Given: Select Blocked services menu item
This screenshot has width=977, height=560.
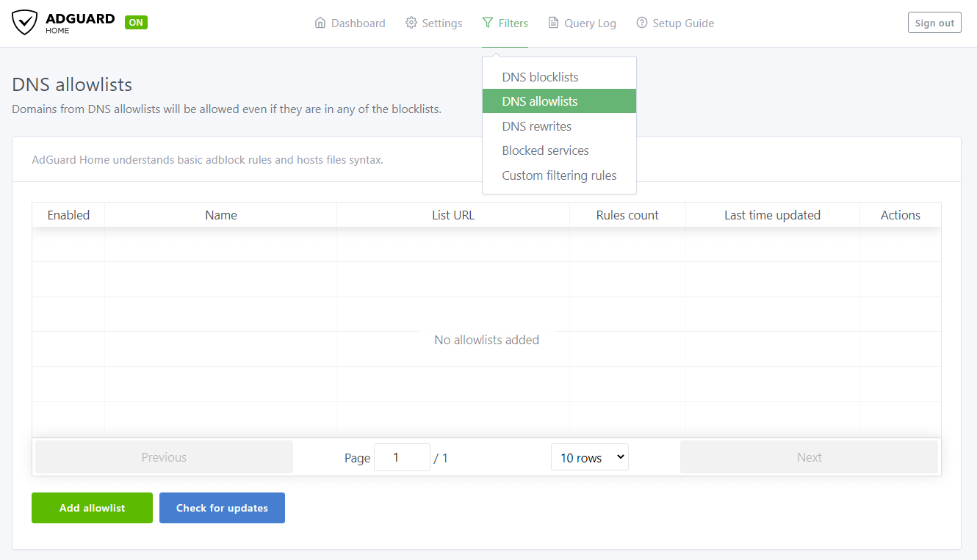Looking at the screenshot, I should [x=545, y=150].
